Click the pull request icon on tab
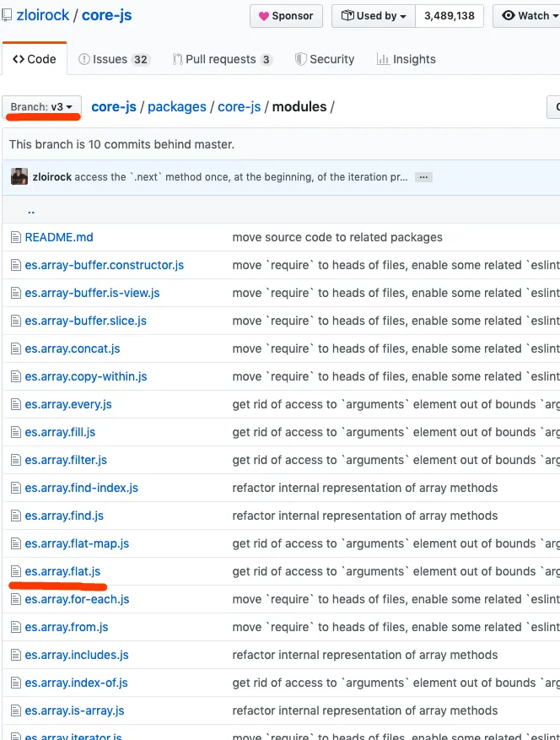 pyautogui.click(x=177, y=59)
